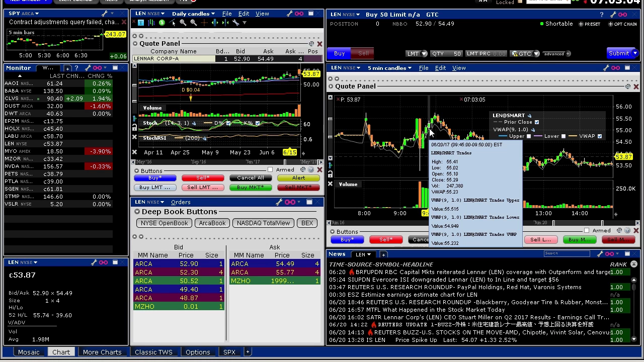644x362 pixels.
Task: Select the trendline pointer tool in daily chart toolbar
Action: pos(172,23)
